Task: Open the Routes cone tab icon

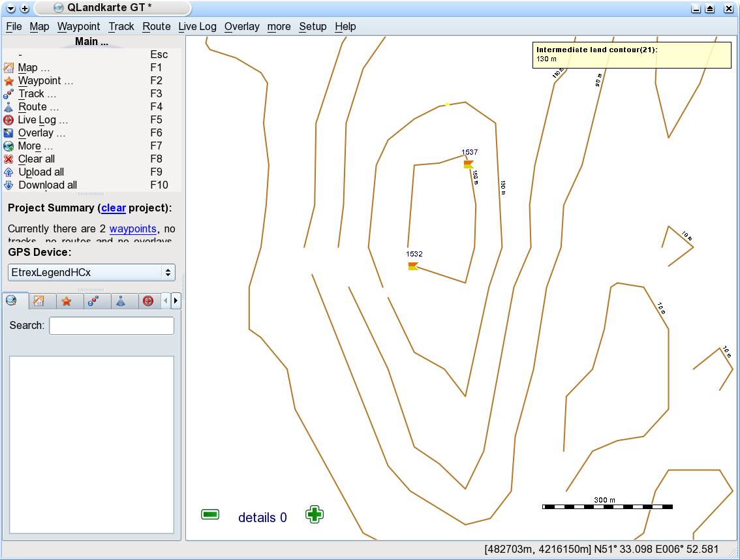Action: 121,301
